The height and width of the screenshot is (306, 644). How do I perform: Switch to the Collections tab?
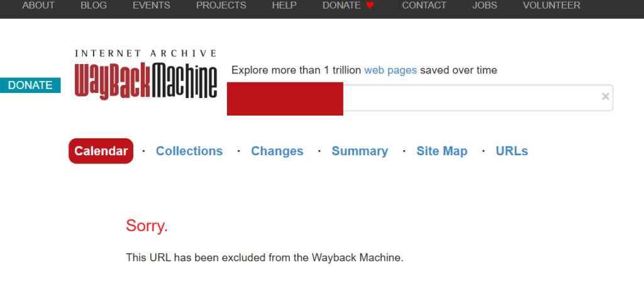(x=189, y=151)
